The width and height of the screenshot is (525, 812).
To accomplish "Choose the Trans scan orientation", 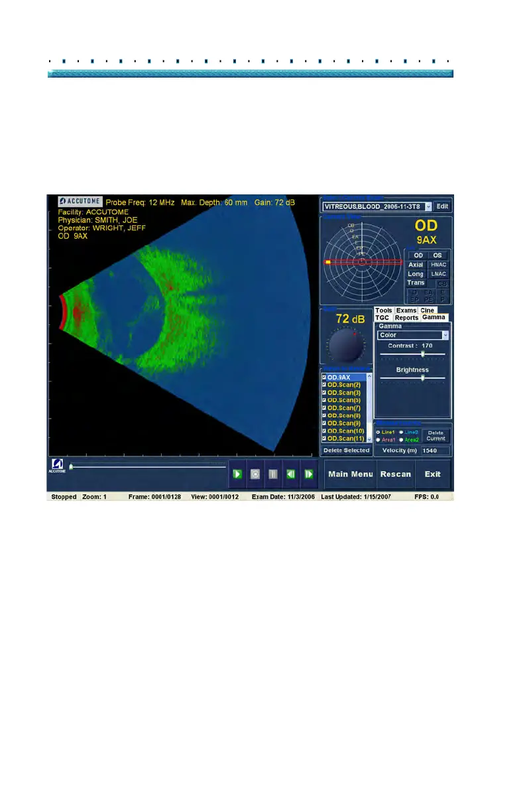I will click(x=416, y=283).
